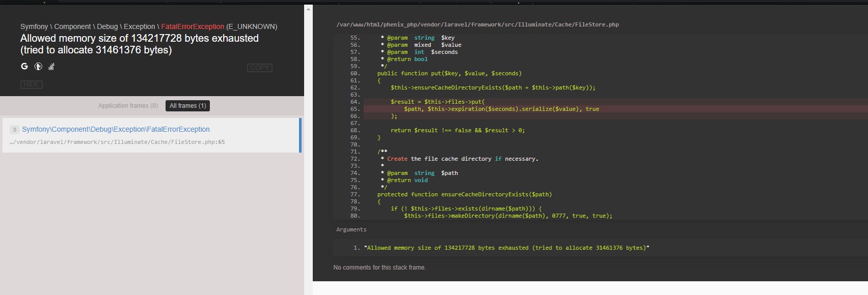Viewport: 868px width, 295px height.
Task: Click the HIDE button below the error
Action: pyautogui.click(x=32, y=84)
